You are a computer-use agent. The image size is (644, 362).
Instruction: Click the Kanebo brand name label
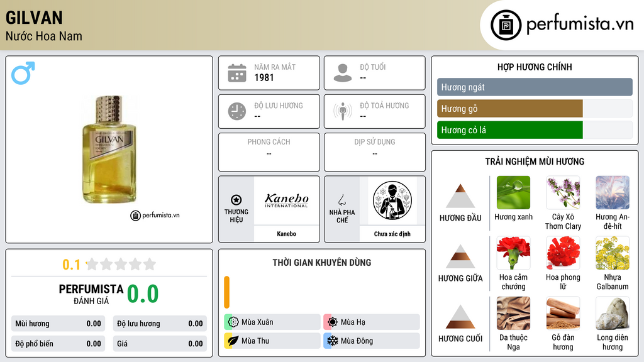pos(286,234)
